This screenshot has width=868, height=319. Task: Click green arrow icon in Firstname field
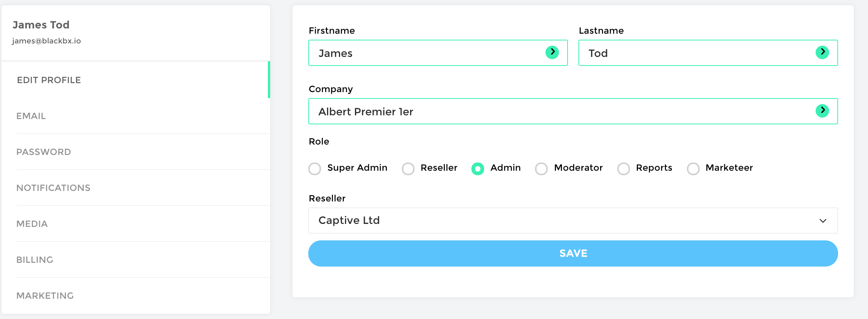[552, 52]
